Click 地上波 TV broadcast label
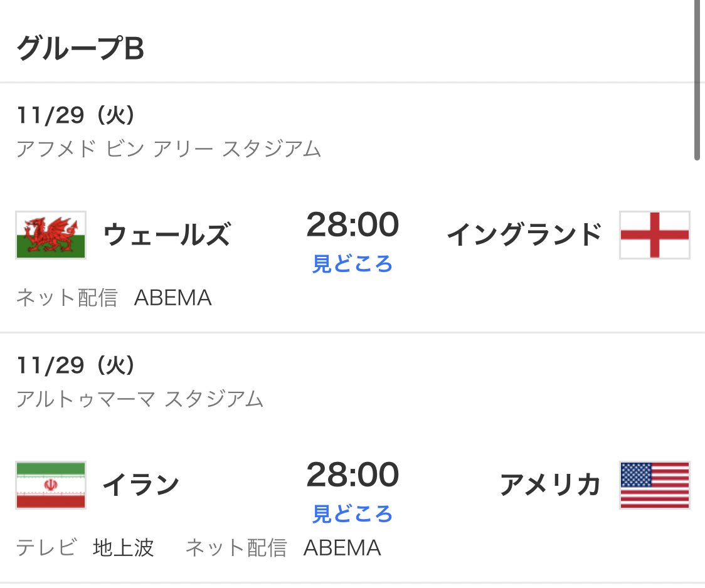This screenshot has height=588, width=705. [124, 549]
